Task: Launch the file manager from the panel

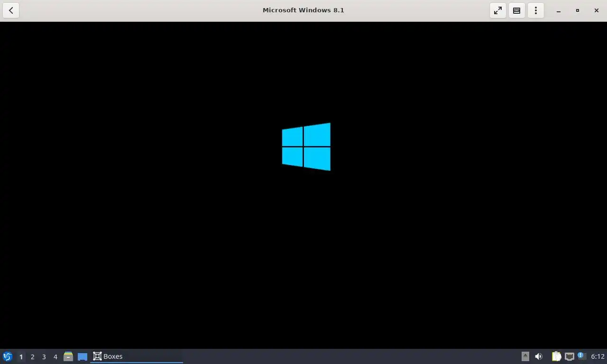Action: pyautogui.click(x=68, y=356)
